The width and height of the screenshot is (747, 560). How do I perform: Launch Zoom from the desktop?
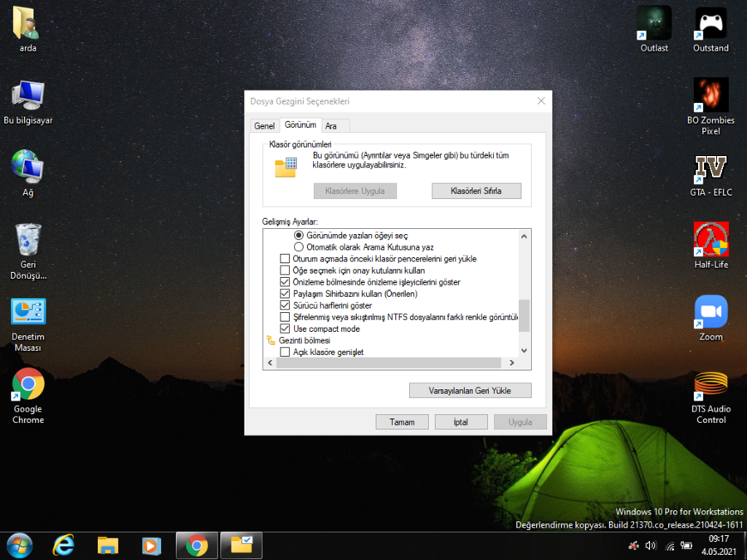click(x=710, y=312)
